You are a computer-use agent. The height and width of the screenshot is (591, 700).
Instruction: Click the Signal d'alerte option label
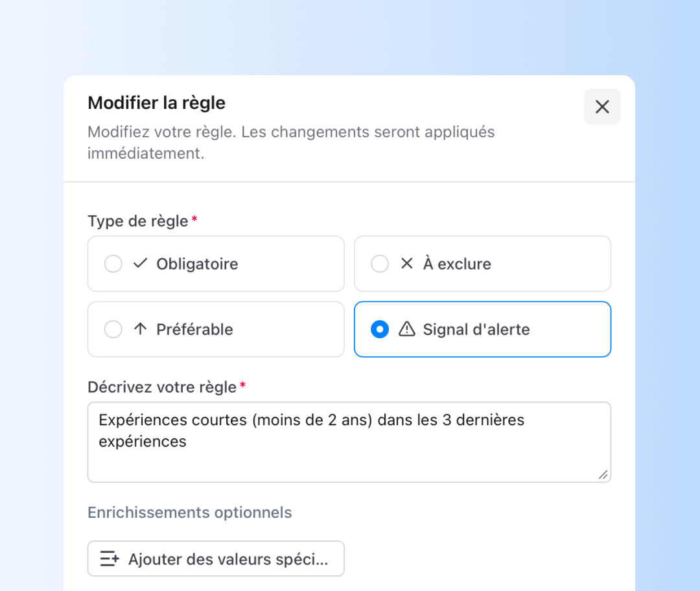476,329
